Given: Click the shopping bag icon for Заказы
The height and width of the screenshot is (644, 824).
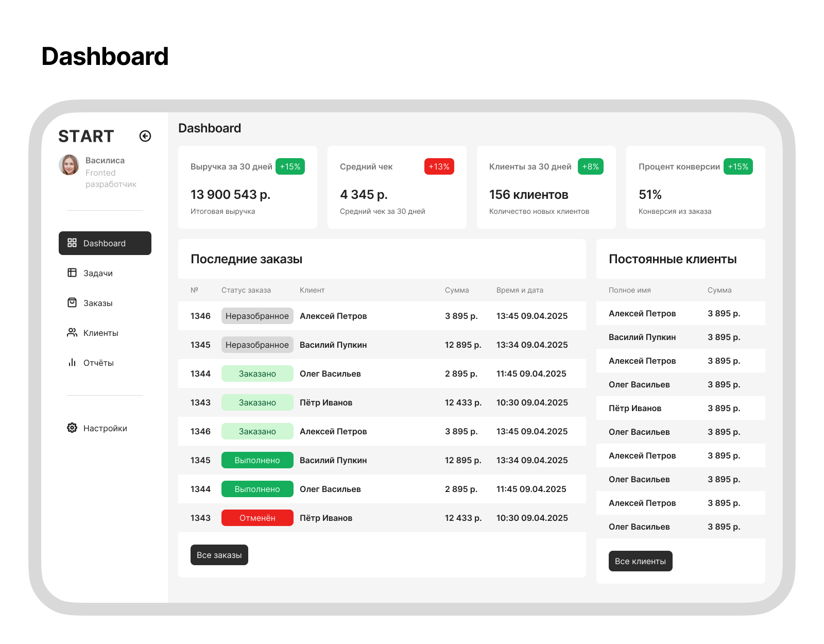Looking at the screenshot, I should coord(72,303).
